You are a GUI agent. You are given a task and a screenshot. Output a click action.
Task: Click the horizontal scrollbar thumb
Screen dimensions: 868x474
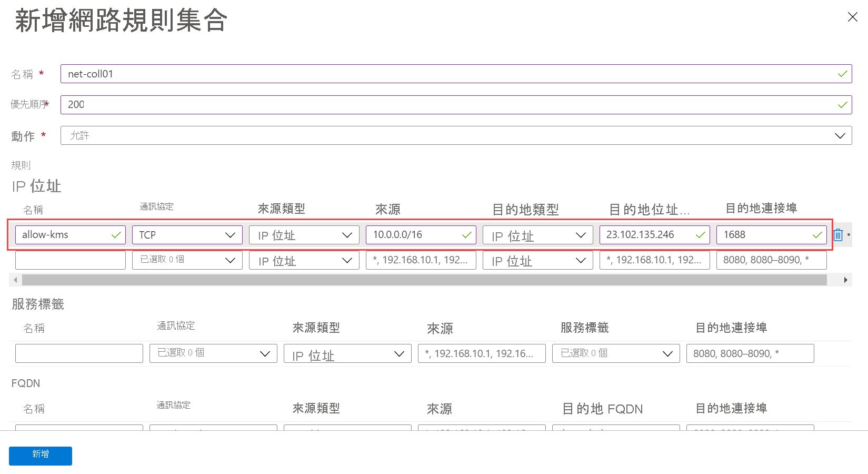pyautogui.click(x=424, y=280)
